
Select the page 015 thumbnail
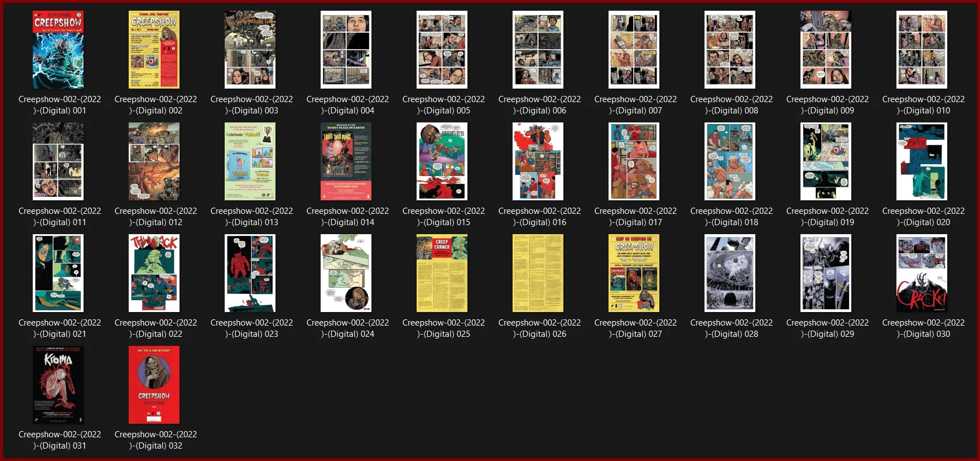442,161
